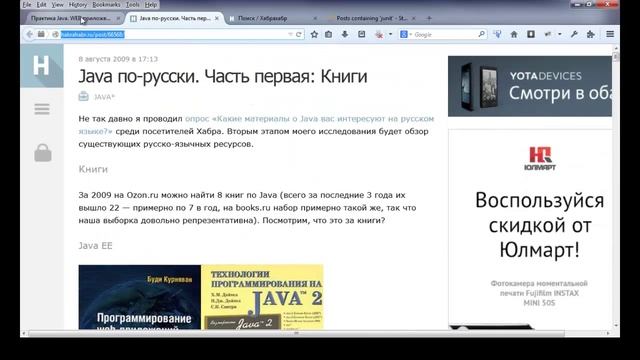Open the Bookmarks menu
The width and height of the screenshot is (640, 360).
point(107,5)
